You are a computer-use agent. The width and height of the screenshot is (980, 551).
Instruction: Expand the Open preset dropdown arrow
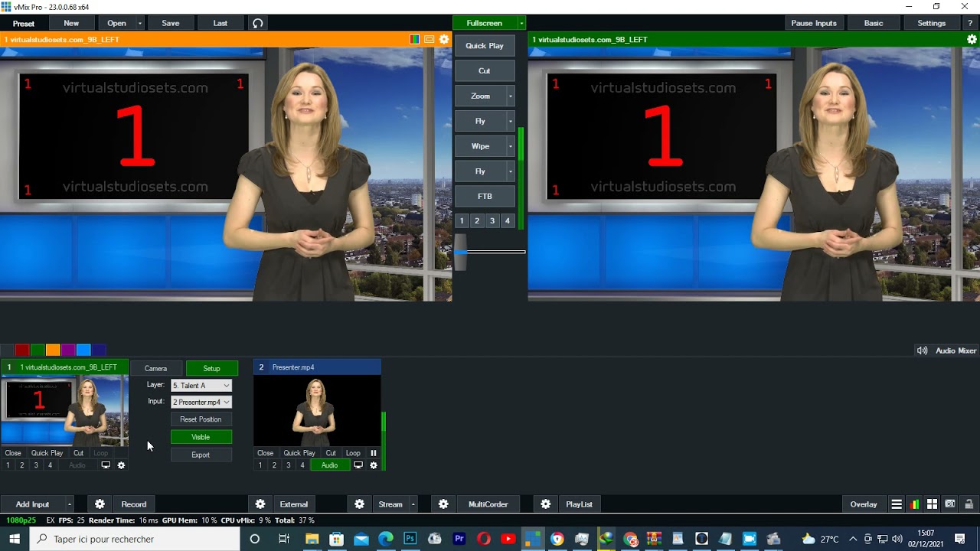click(x=140, y=23)
